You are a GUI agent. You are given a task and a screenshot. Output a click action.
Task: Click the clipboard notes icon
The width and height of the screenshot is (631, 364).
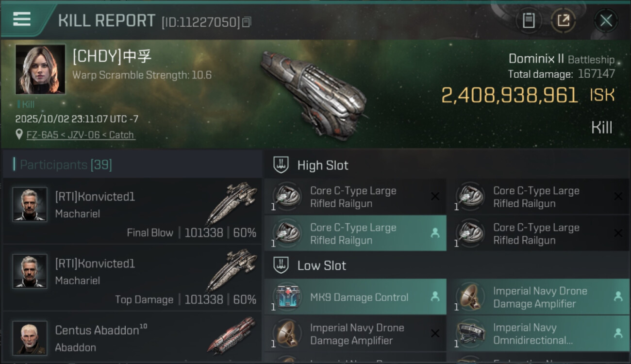(529, 20)
